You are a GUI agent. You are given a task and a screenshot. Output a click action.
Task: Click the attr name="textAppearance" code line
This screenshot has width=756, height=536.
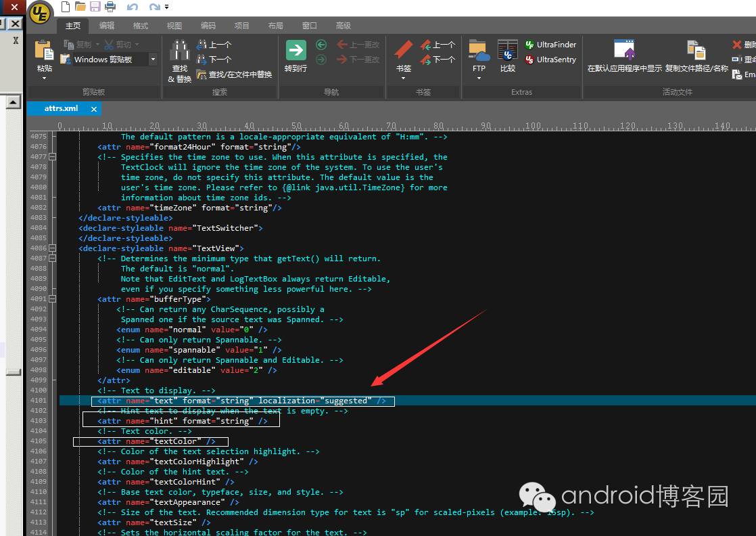(168, 502)
